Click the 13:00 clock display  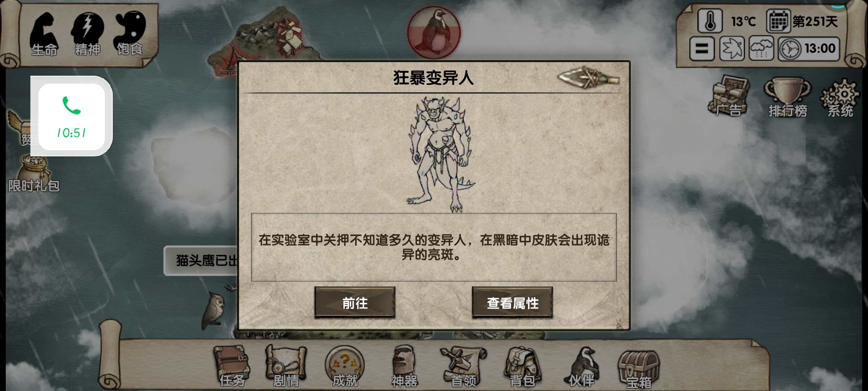click(x=809, y=49)
